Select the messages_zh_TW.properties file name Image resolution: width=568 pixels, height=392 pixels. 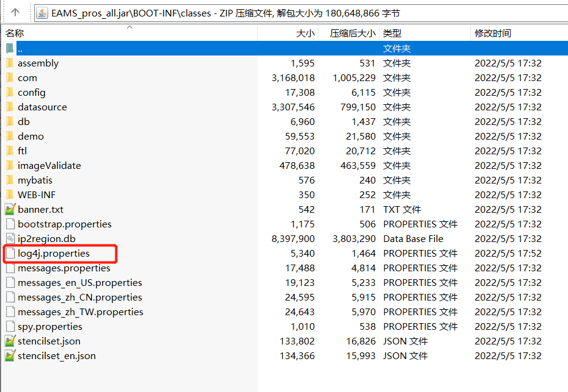click(81, 312)
